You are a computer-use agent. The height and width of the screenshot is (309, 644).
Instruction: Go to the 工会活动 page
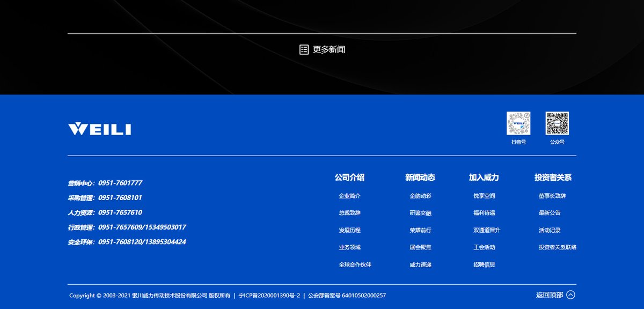coord(485,247)
